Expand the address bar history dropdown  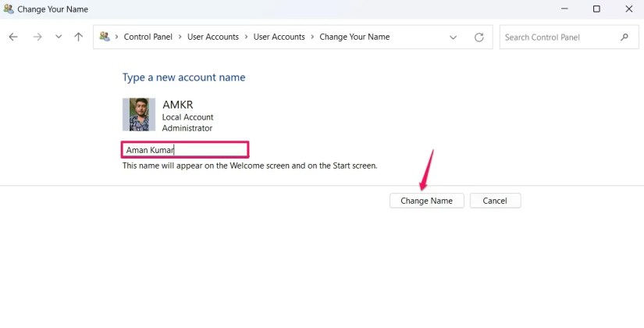pyautogui.click(x=454, y=37)
